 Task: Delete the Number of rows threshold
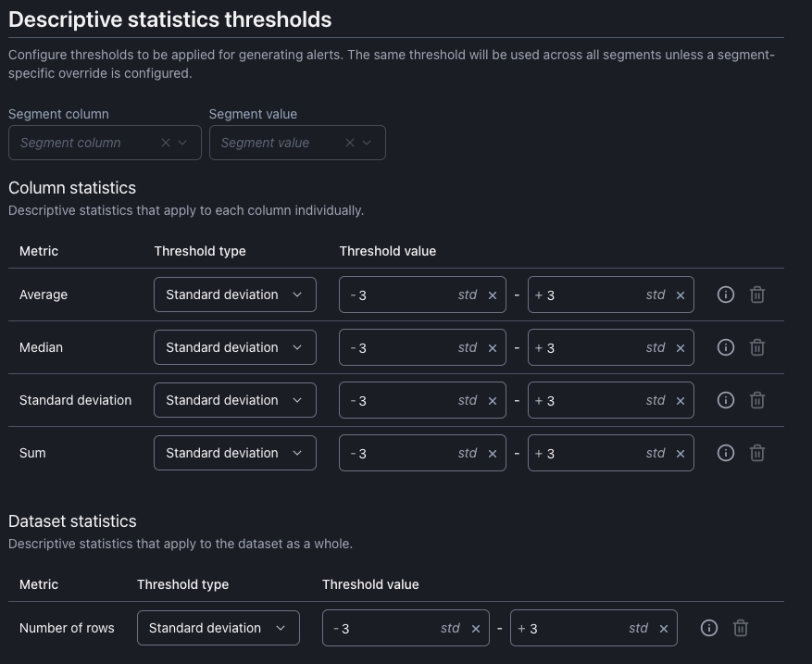coord(741,628)
